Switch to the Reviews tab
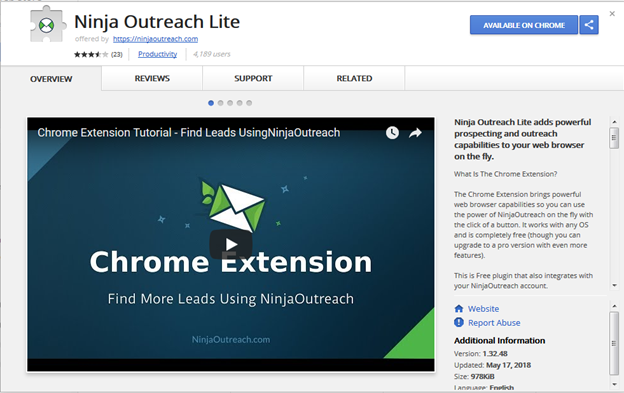Screen dimensions: 624x393 point(152,78)
